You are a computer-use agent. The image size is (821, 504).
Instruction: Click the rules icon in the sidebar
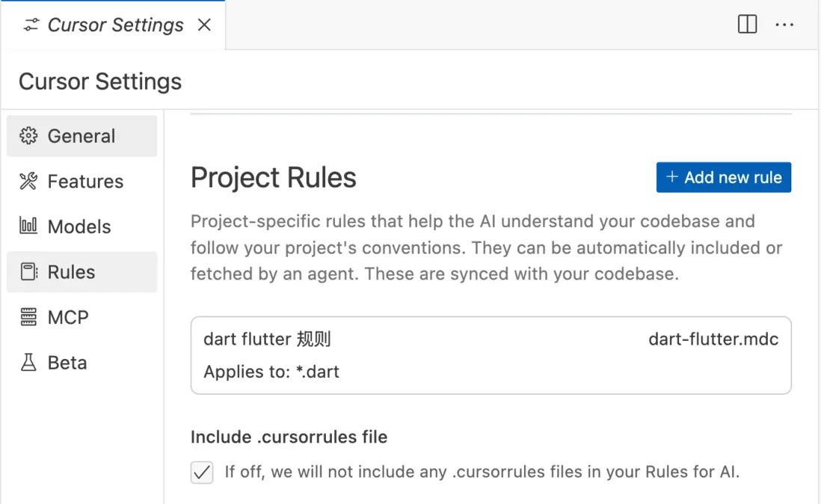pos(28,272)
